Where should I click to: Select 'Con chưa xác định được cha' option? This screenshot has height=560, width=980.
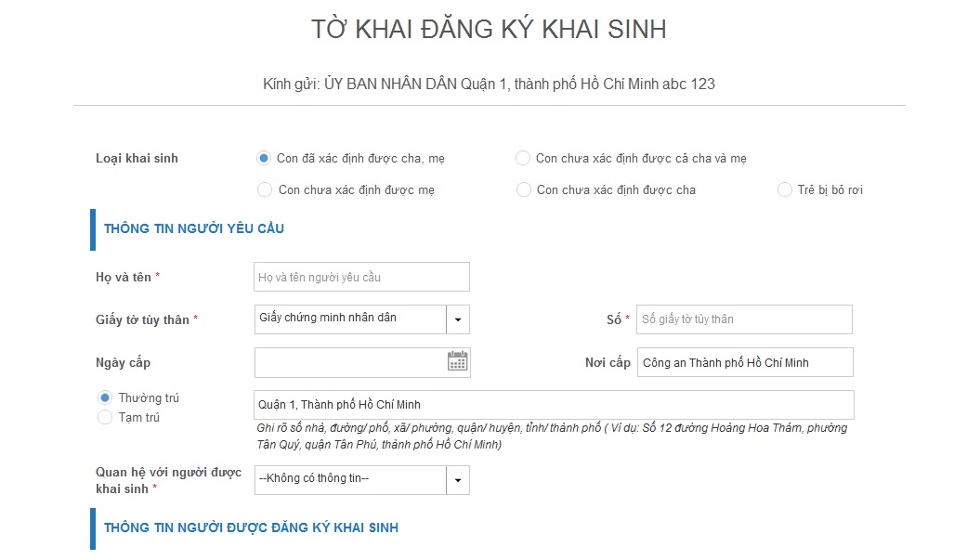(523, 189)
